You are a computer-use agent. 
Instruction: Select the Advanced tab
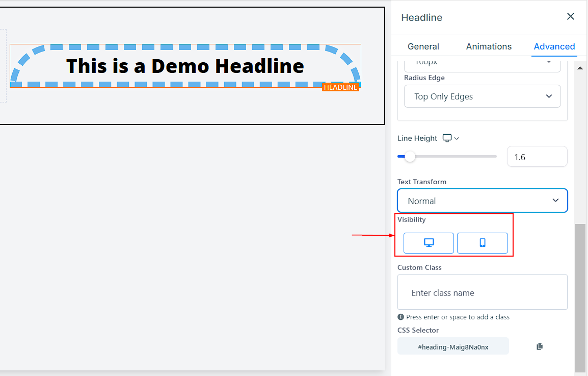[554, 46]
